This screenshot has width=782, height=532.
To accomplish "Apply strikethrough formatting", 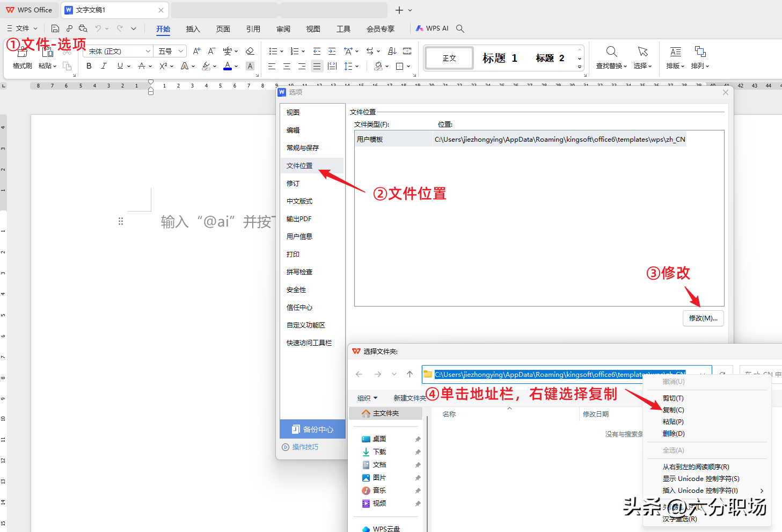I will (142, 66).
